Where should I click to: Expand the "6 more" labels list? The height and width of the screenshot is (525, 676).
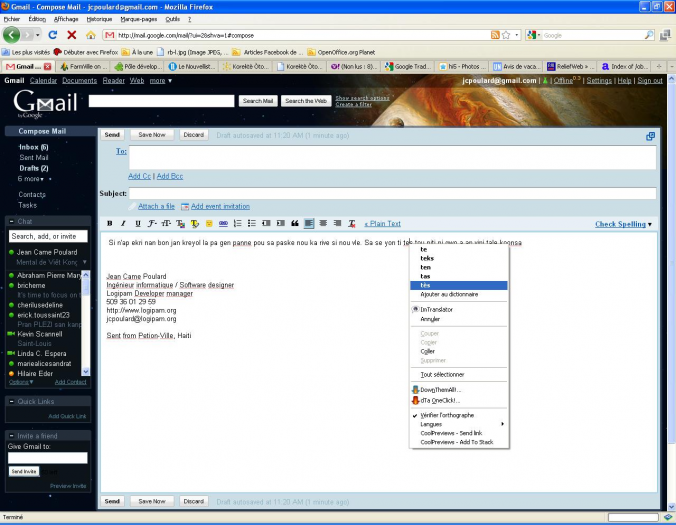point(31,179)
